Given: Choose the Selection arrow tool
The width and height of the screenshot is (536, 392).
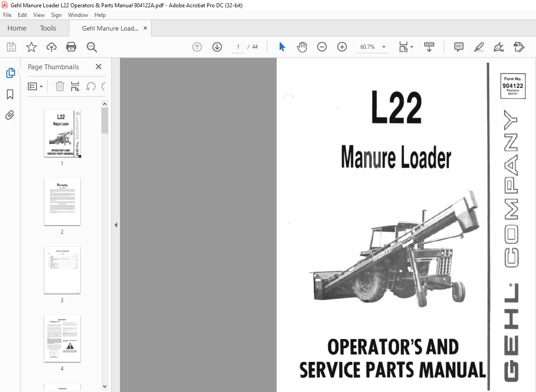Looking at the screenshot, I should pos(282,47).
